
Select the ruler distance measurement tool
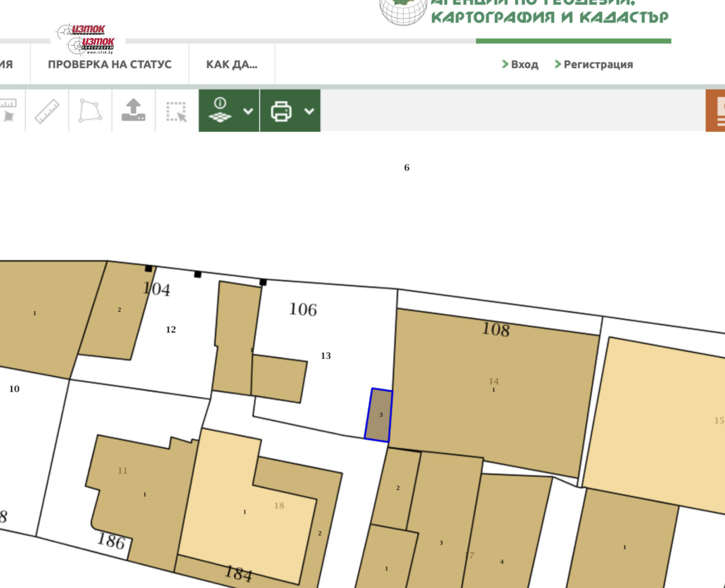click(x=47, y=111)
